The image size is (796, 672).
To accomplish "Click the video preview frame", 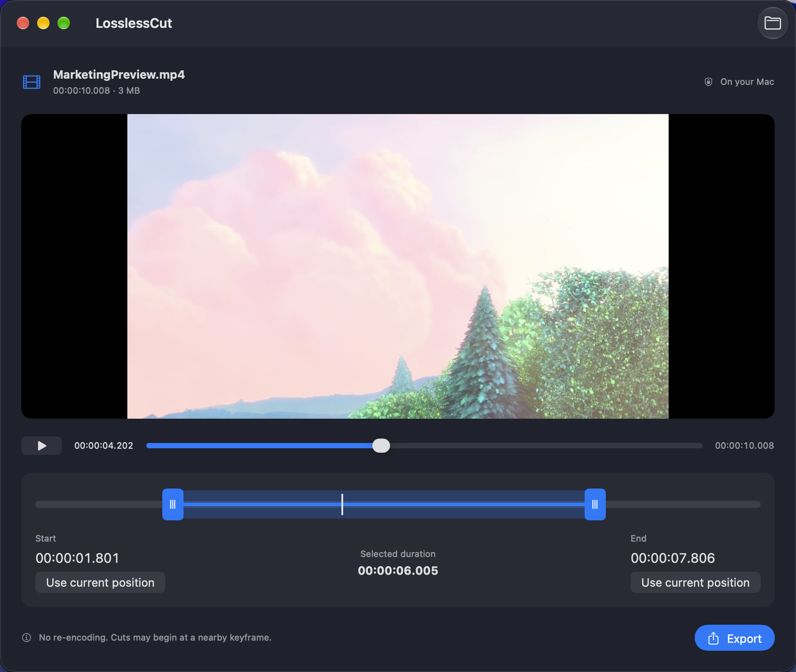I will (x=398, y=266).
